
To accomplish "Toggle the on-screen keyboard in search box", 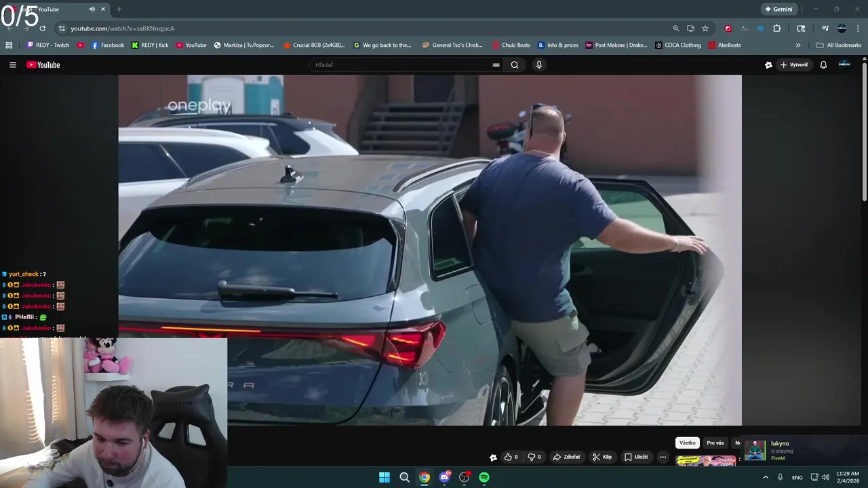I will coord(496,65).
